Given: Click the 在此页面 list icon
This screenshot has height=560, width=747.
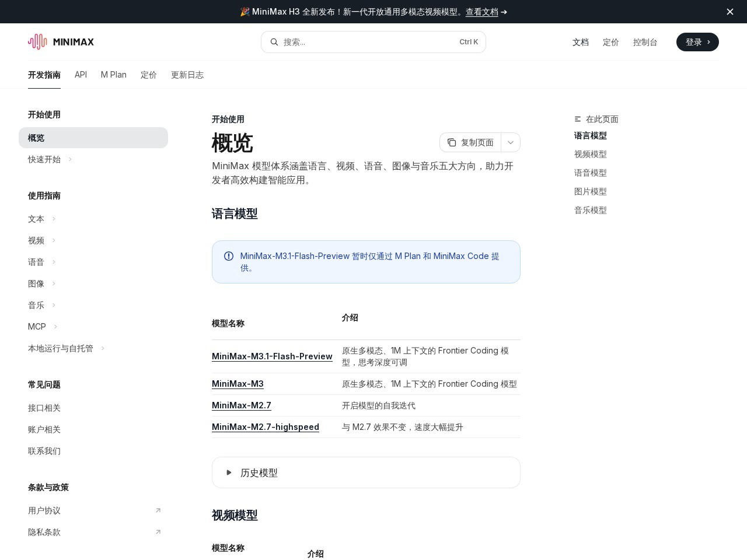Looking at the screenshot, I should (578, 119).
